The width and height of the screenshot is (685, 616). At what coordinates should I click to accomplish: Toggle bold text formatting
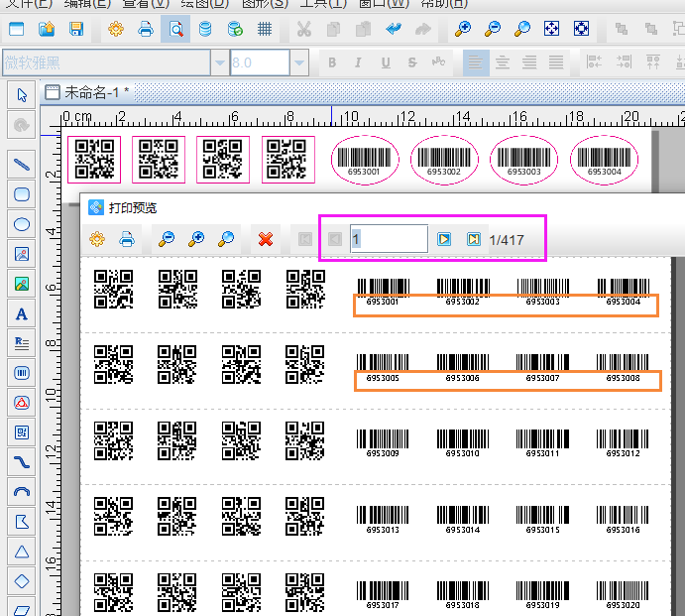(332, 63)
